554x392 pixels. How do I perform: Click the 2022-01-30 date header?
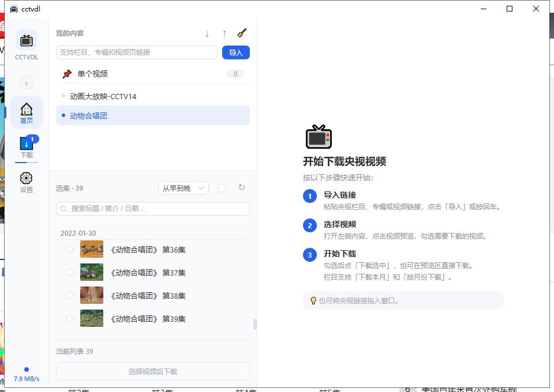pos(78,233)
